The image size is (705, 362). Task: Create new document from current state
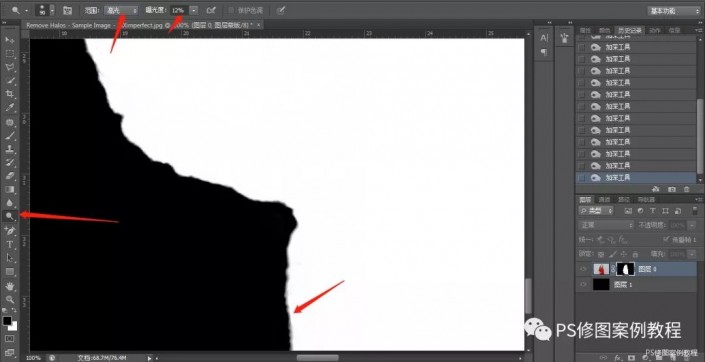656,189
